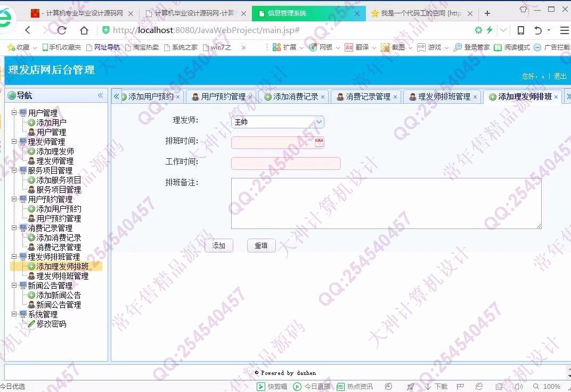
Task: Click the 截图 screenshot tool
Action: [393, 47]
